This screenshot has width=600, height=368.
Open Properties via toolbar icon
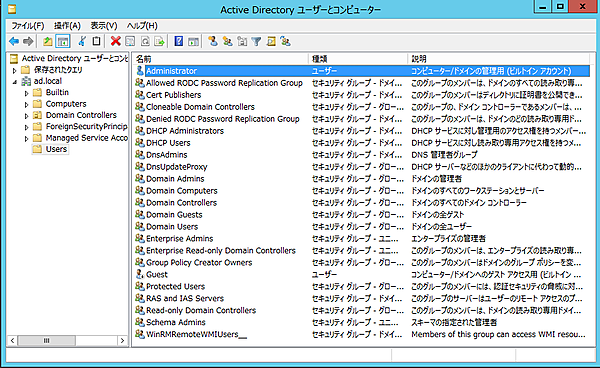[x=130, y=41]
